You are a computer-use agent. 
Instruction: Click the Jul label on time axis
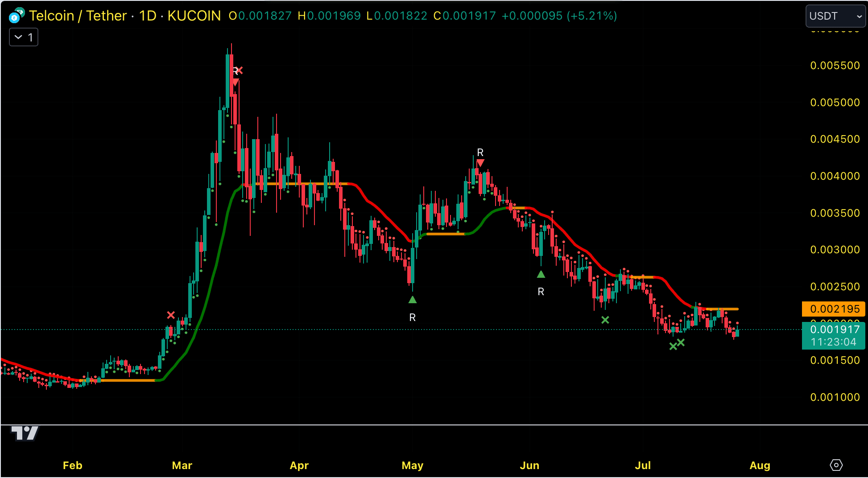(643, 466)
